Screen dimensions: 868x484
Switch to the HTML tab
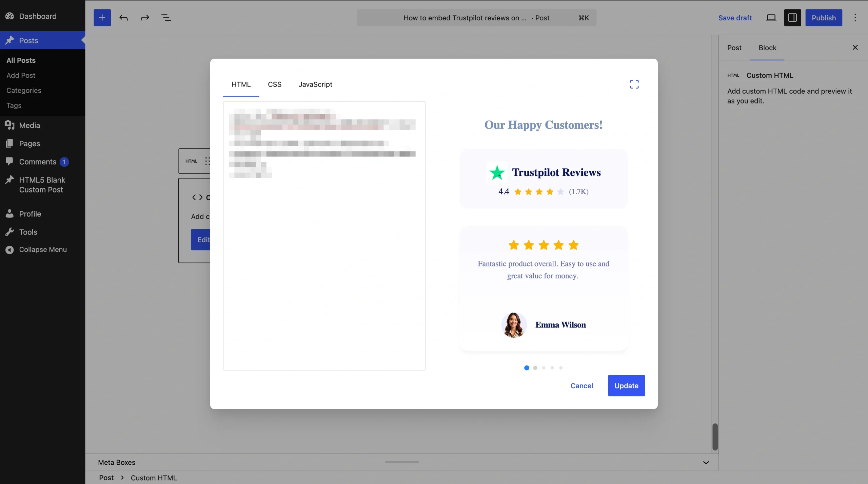click(241, 85)
